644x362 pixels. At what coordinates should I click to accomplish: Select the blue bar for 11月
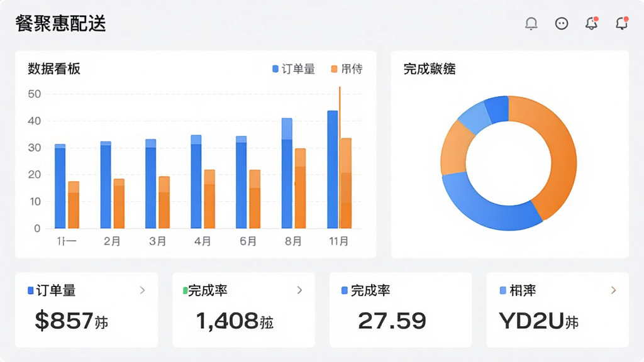click(333, 170)
